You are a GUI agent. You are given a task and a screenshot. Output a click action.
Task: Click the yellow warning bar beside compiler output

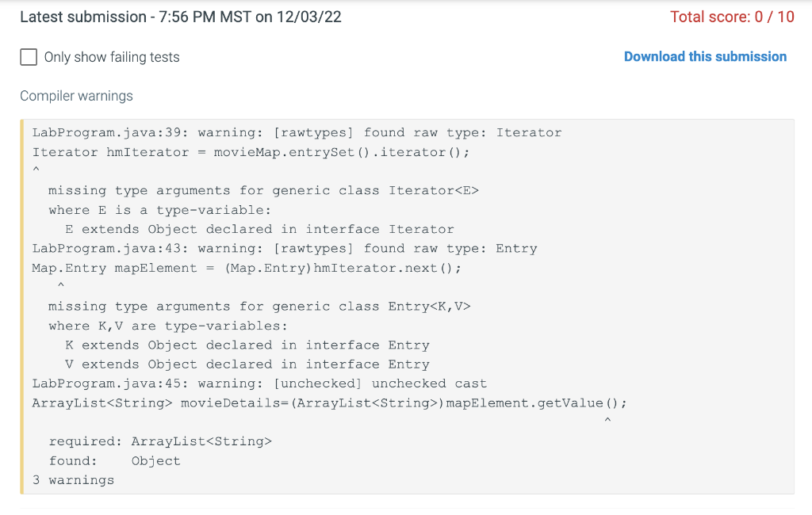click(21, 307)
